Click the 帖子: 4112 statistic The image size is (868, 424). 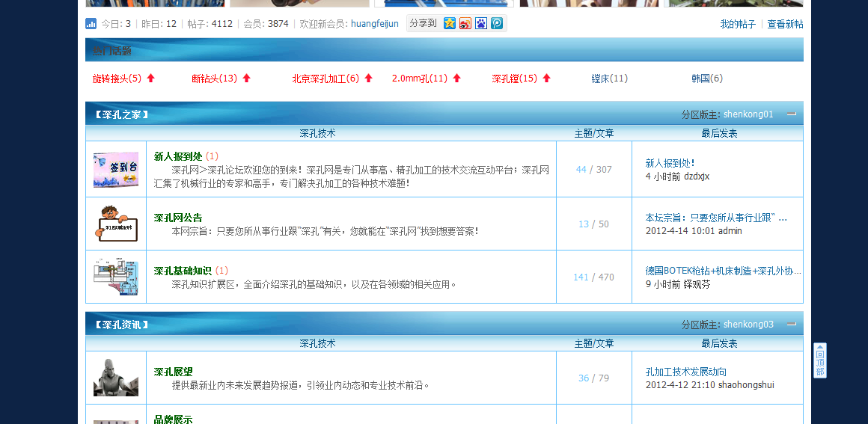tap(210, 24)
